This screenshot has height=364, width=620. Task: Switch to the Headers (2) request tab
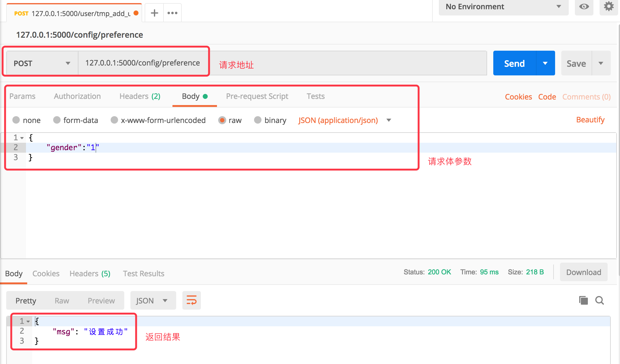(140, 96)
